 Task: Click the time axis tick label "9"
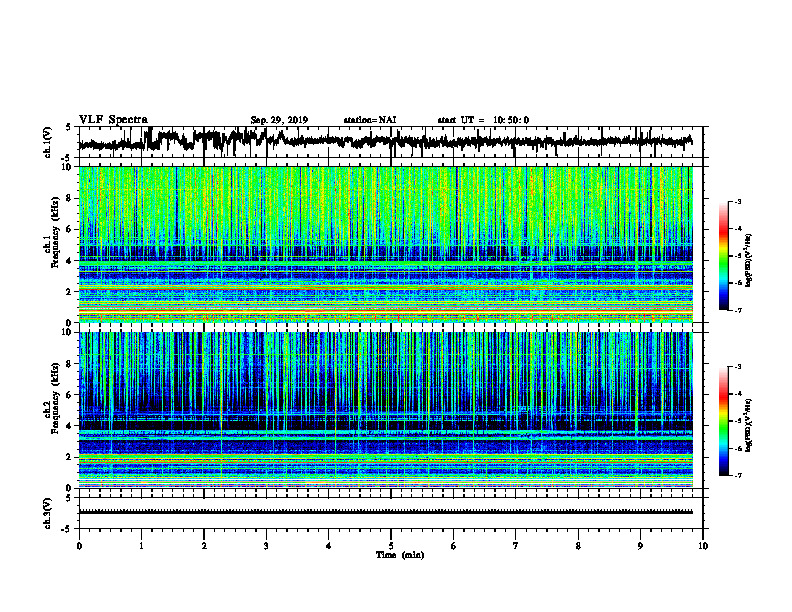[640, 546]
